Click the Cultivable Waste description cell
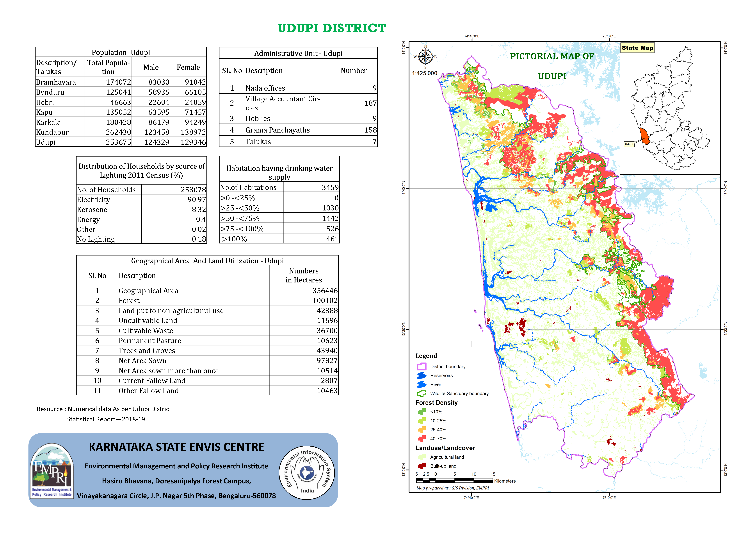Screen dimensions: 756x535 [x=194, y=330]
